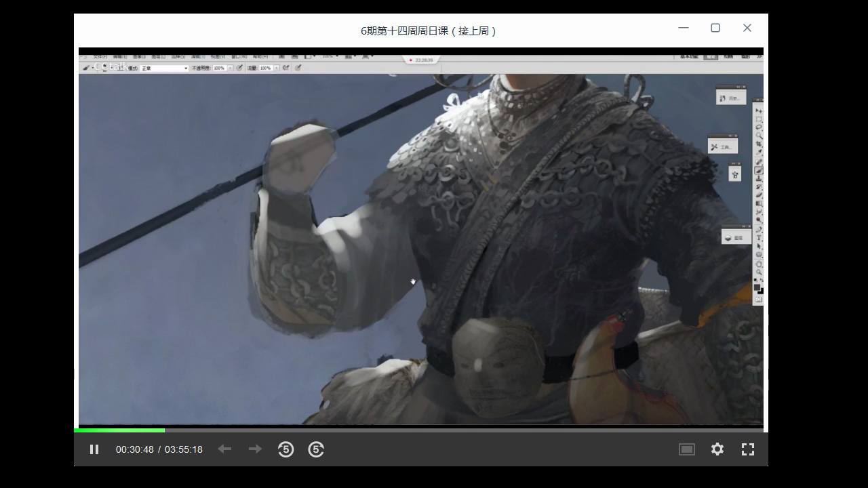868x488 pixels.
Task: Open the brush Mode dropdown showing 正常
Action: (164, 68)
